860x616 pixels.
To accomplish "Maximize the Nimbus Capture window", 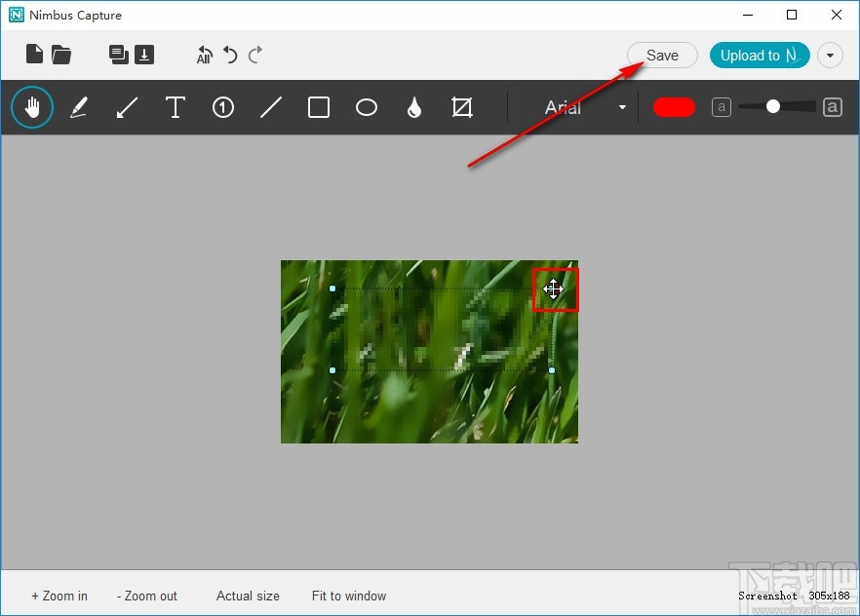I will tap(792, 15).
